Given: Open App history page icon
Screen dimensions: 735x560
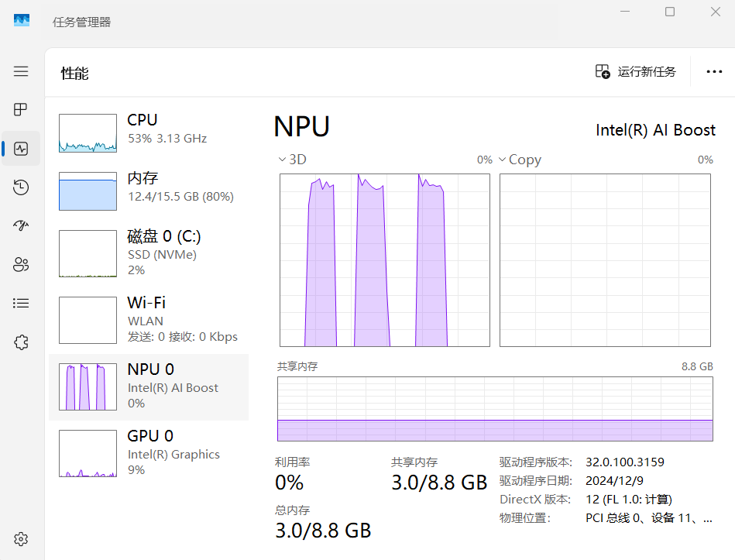Looking at the screenshot, I should point(21,187).
